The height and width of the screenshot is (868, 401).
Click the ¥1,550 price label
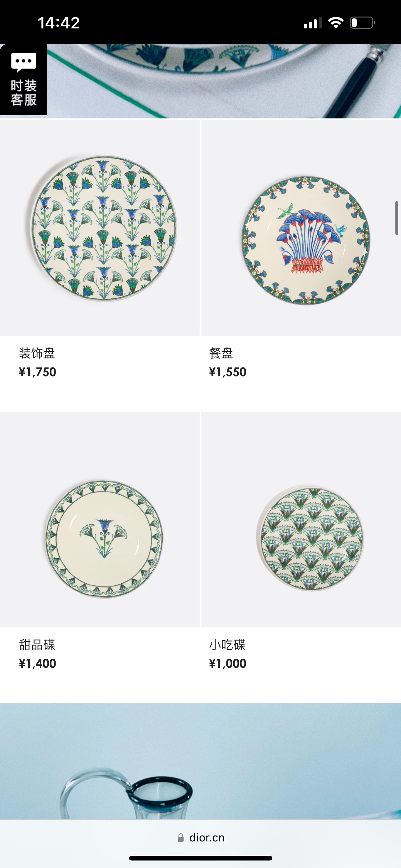coord(228,372)
